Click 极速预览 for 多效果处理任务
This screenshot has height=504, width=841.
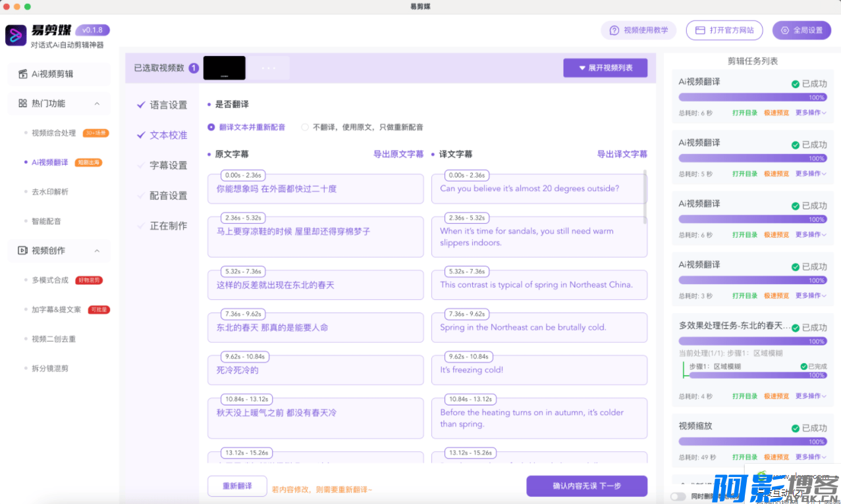[776, 396]
